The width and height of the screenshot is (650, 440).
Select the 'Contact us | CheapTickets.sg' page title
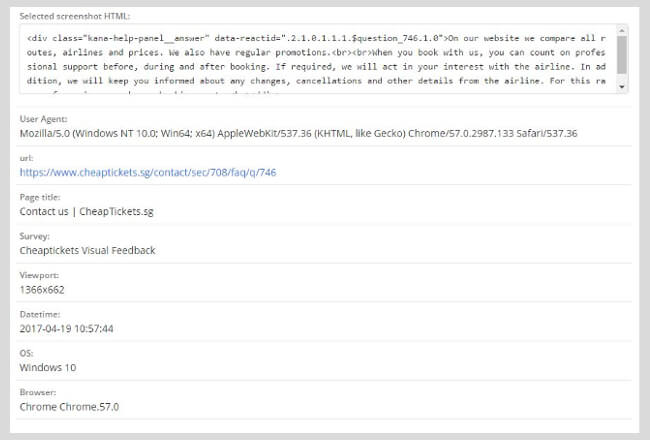[x=86, y=211]
